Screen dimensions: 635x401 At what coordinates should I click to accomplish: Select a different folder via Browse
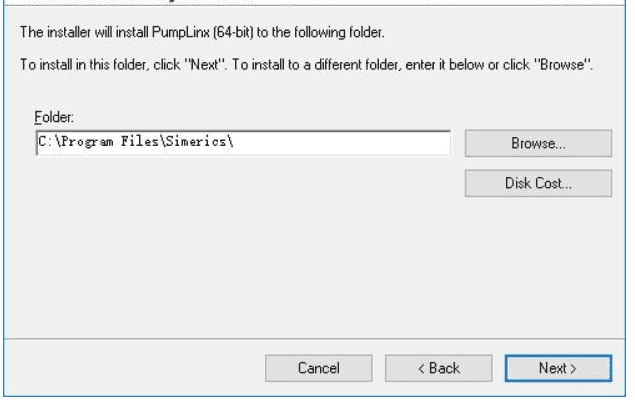click(x=538, y=143)
